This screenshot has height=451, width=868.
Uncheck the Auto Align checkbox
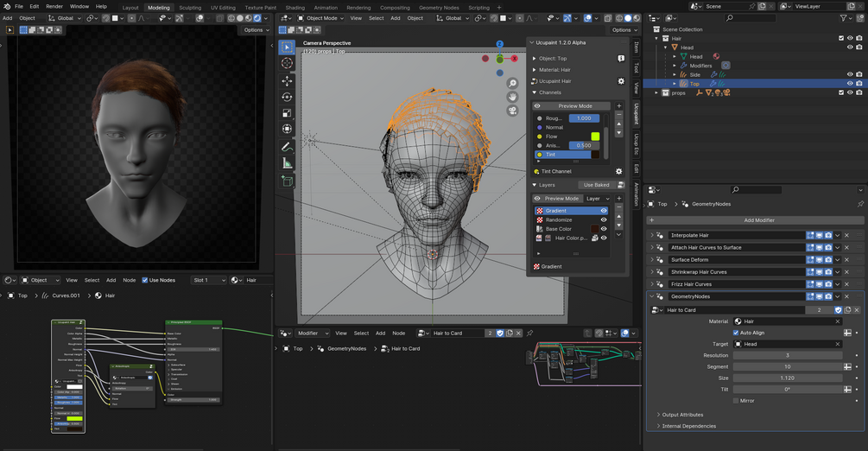(x=736, y=333)
